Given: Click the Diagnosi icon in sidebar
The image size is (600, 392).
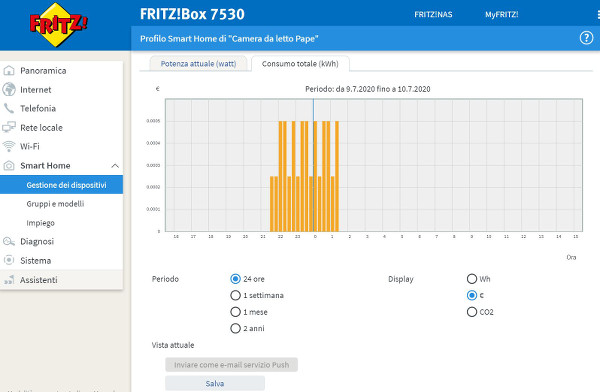Looking at the screenshot, I should click(9, 242).
